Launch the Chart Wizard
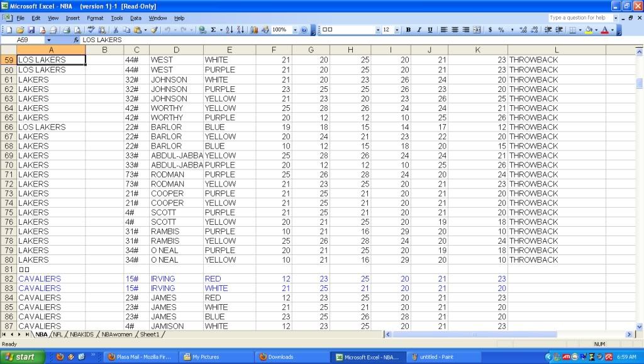644x364 pixels. pos(254,30)
